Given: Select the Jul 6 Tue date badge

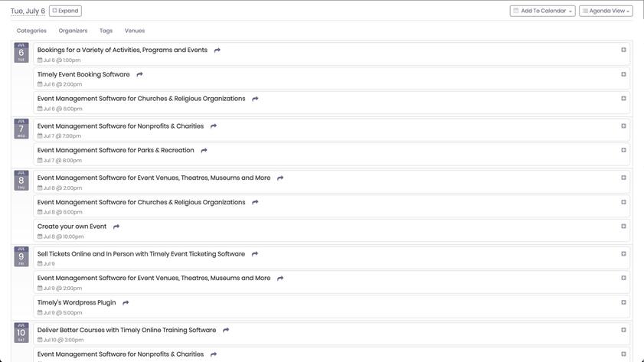Looking at the screenshot, I should coord(21,53).
